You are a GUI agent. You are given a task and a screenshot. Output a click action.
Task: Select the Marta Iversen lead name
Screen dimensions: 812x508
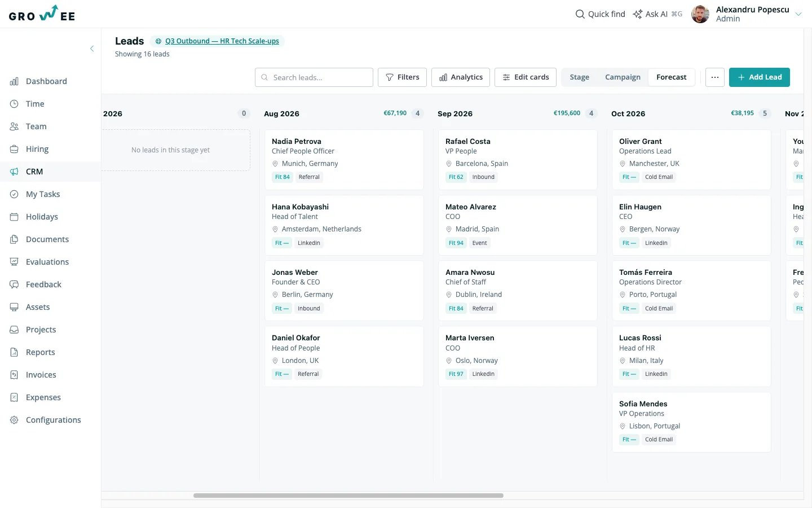click(x=469, y=338)
